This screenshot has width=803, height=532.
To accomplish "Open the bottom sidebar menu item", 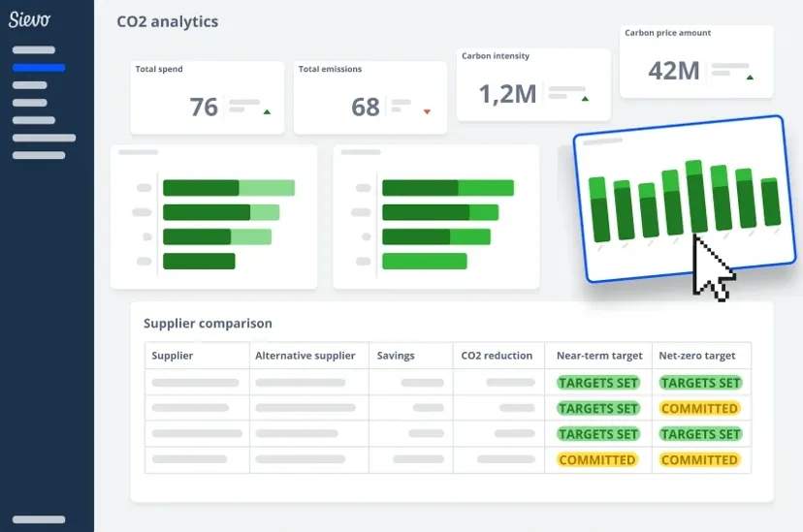I will tap(39, 519).
